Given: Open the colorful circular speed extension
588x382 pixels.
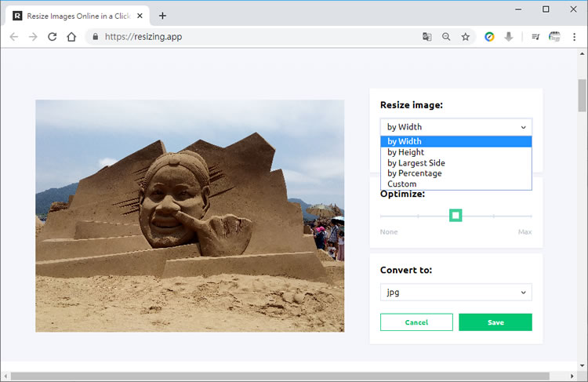Looking at the screenshot, I should (489, 36).
